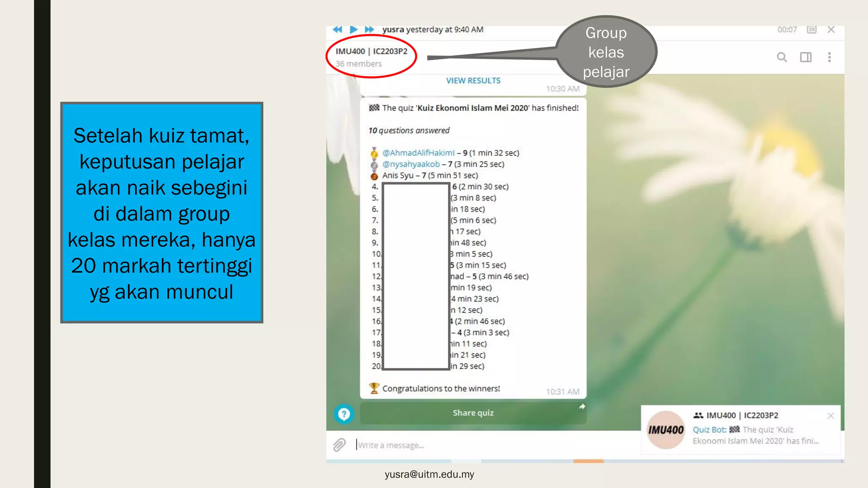
Task: Click the Share quiz button
Action: pyautogui.click(x=473, y=413)
